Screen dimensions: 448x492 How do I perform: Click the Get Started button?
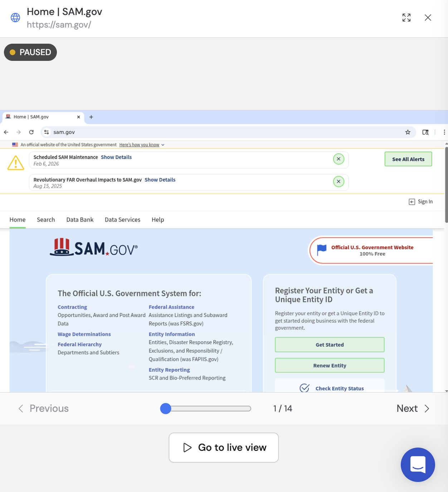[329, 344]
